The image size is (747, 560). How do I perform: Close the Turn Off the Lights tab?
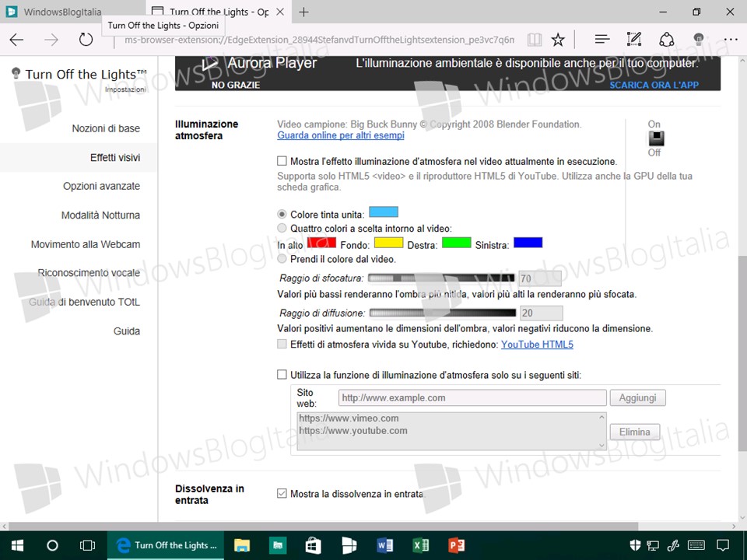point(281,12)
